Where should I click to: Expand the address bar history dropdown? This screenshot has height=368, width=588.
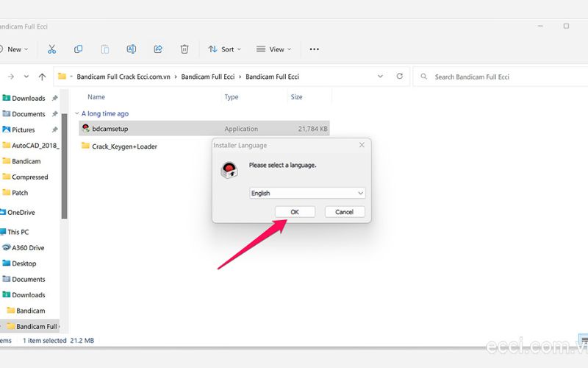(380, 77)
